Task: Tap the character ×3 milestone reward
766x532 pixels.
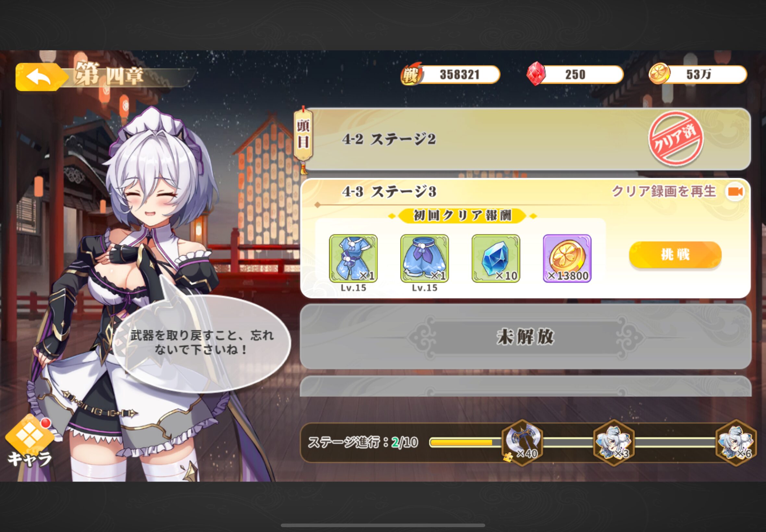Action: coord(614,442)
